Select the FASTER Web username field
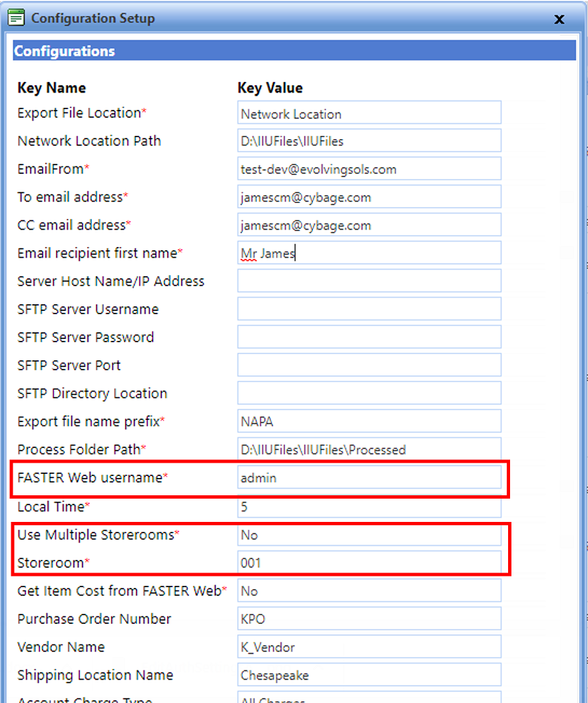 [369, 477]
